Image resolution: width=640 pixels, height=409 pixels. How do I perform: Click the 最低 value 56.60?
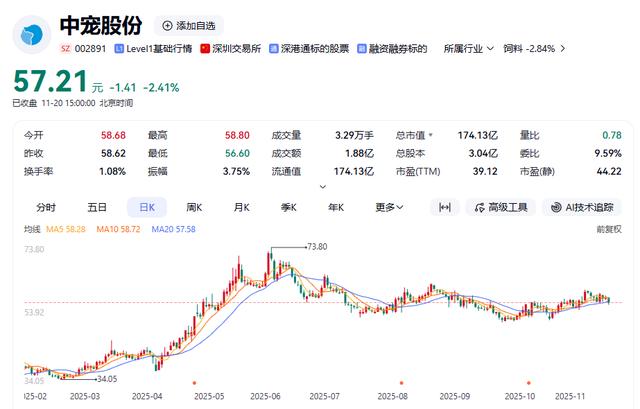click(237, 153)
